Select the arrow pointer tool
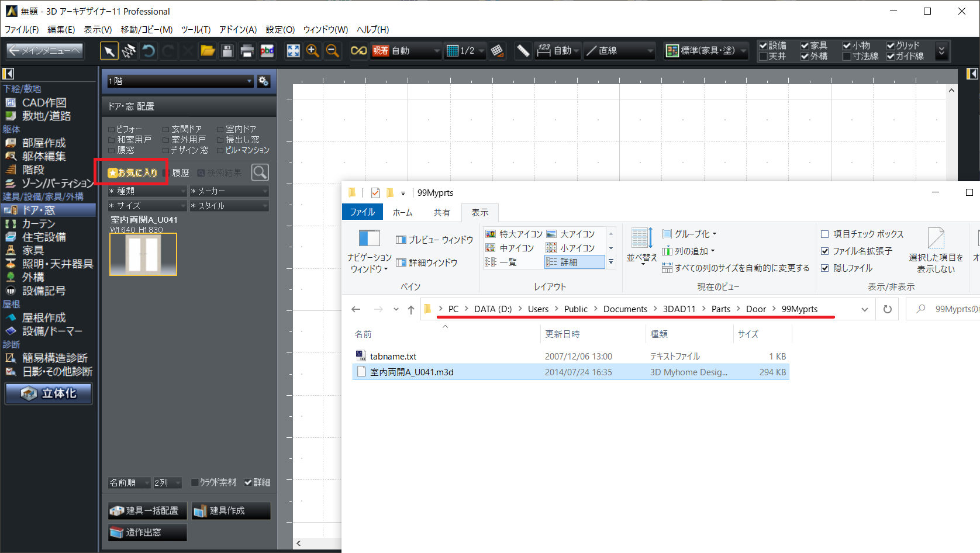Image resolution: width=980 pixels, height=553 pixels. tap(109, 51)
